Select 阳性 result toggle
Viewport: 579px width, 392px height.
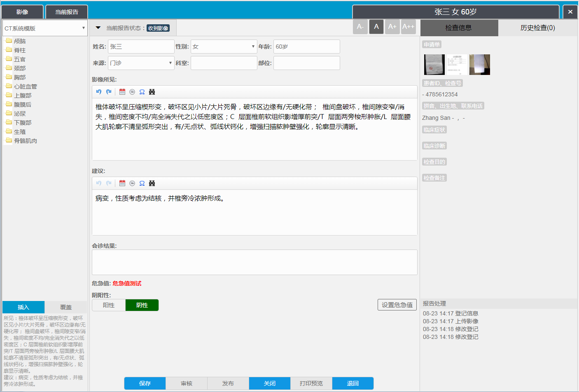click(x=109, y=305)
